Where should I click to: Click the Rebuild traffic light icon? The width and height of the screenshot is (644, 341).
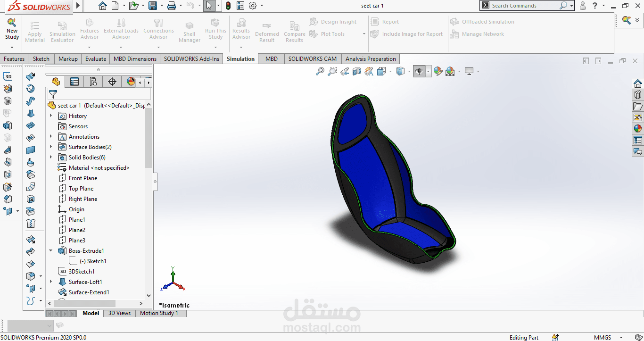228,6
